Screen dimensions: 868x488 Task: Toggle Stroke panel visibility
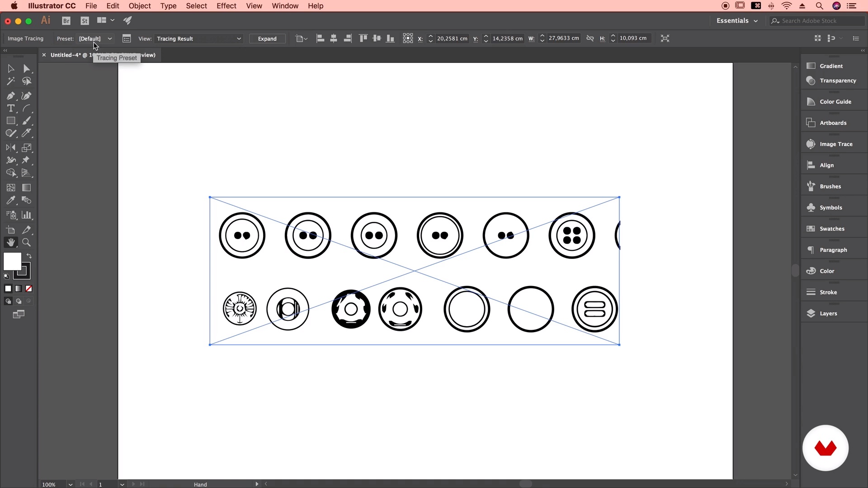pos(828,292)
